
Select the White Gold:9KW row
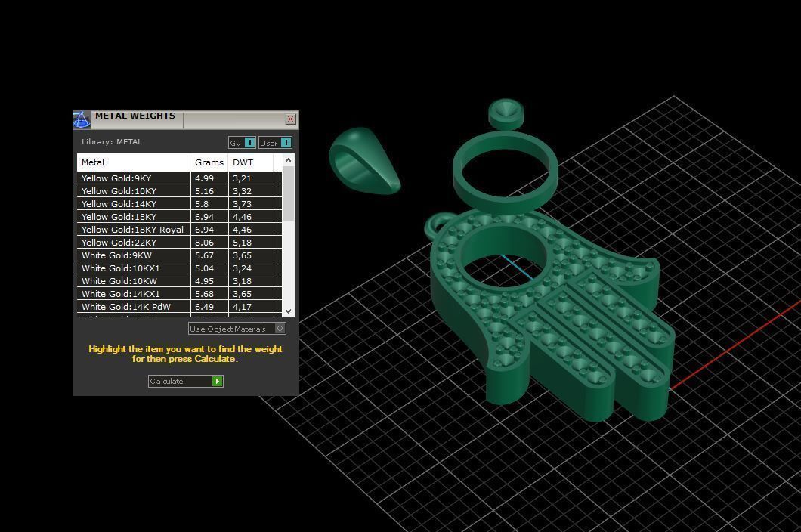tap(179, 255)
